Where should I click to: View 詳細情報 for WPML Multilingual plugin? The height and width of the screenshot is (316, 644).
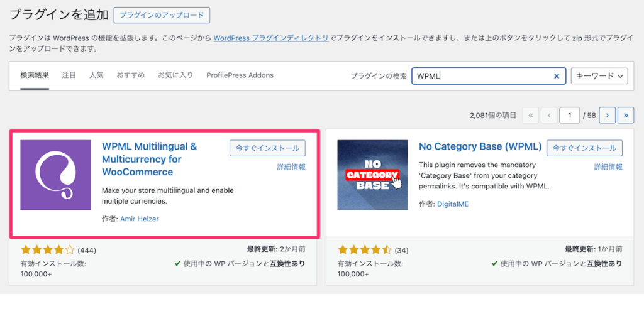coord(291,167)
